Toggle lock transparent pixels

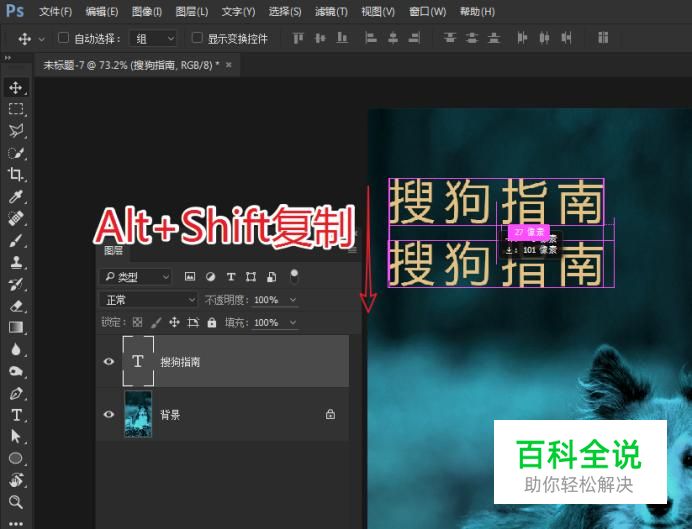(137, 323)
